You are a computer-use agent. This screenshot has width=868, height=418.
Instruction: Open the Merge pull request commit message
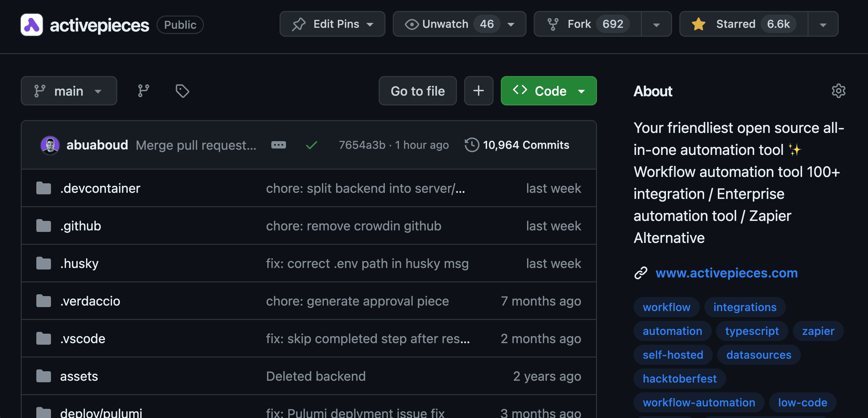pyautogui.click(x=196, y=145)
